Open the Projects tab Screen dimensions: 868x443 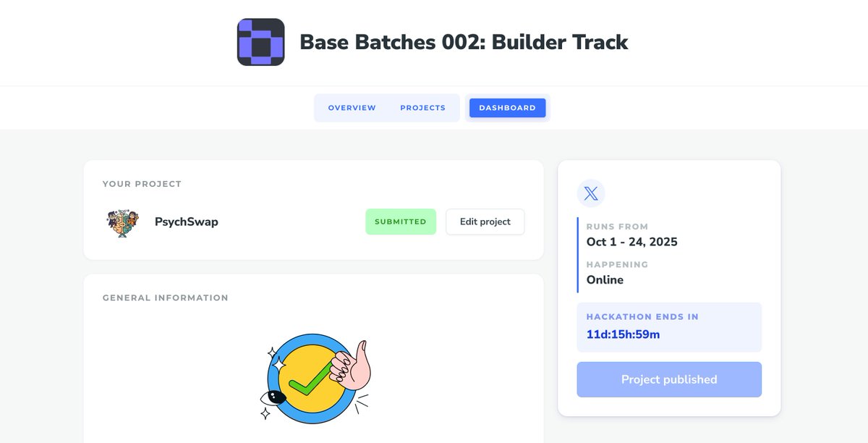tap(422, 108)
